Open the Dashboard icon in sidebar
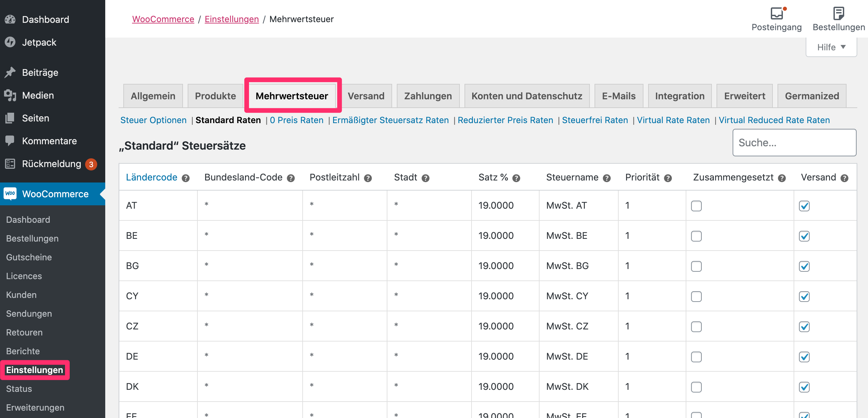 click(10, 19)
